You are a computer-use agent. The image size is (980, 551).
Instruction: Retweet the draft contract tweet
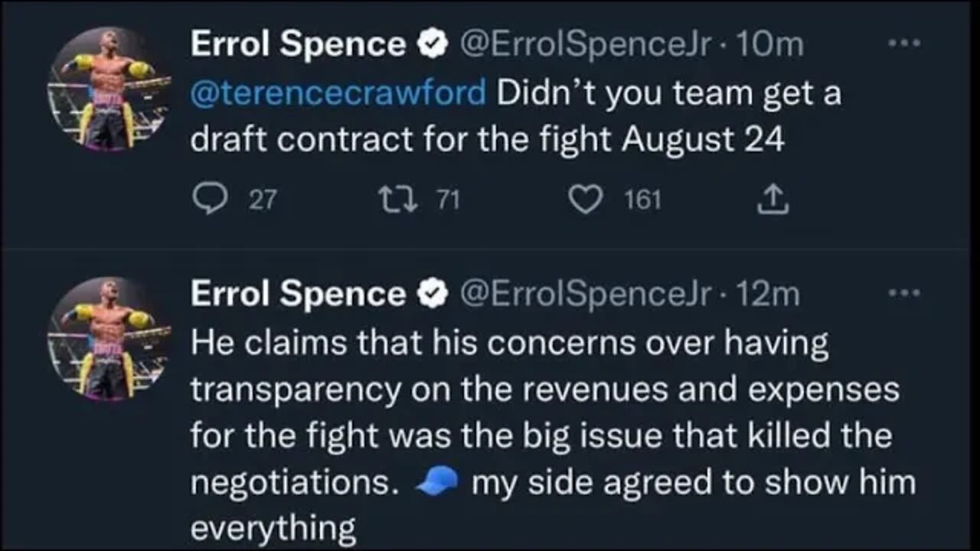397,201
